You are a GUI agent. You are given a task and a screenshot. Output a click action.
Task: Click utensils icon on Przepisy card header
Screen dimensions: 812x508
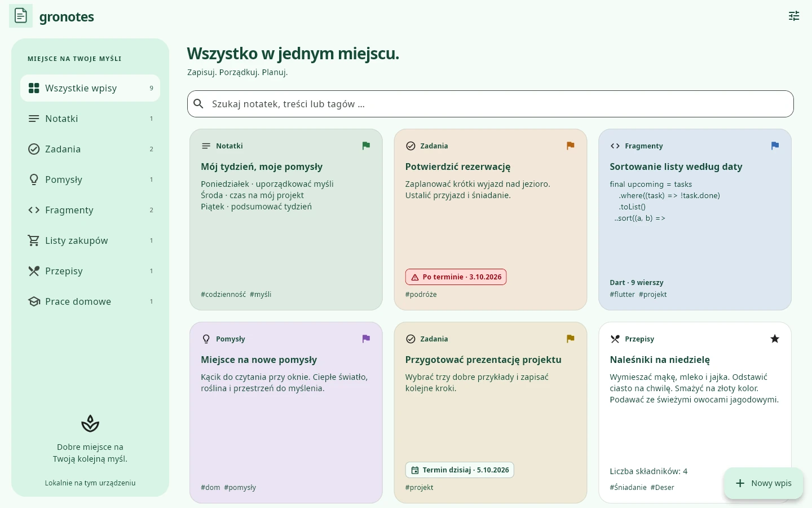pos(615,339)
